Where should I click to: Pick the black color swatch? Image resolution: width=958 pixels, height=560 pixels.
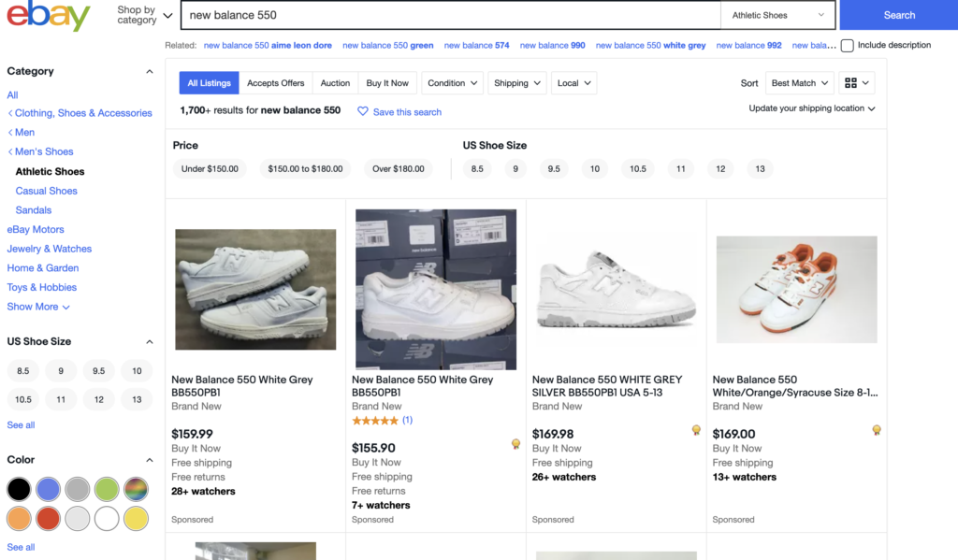pyautogui.click(x=19, y=489)
